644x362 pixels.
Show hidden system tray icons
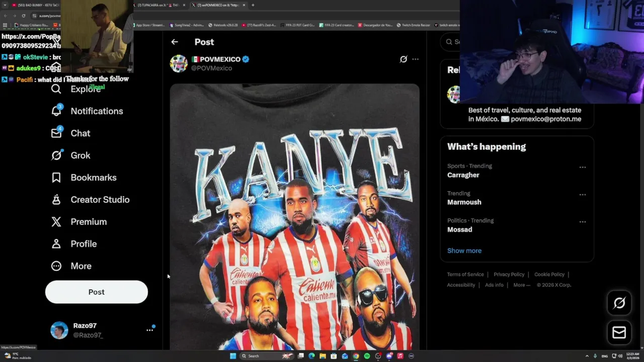587,356
